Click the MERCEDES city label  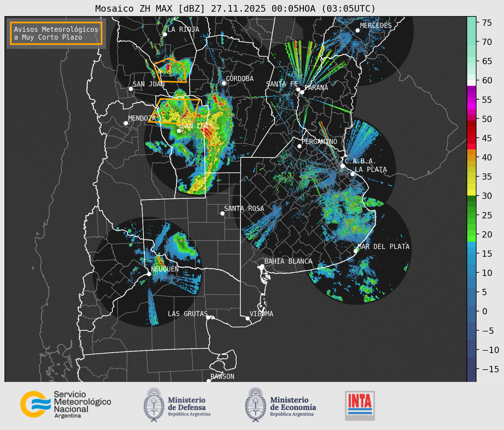pyautogui.click(x=376, y=26)
